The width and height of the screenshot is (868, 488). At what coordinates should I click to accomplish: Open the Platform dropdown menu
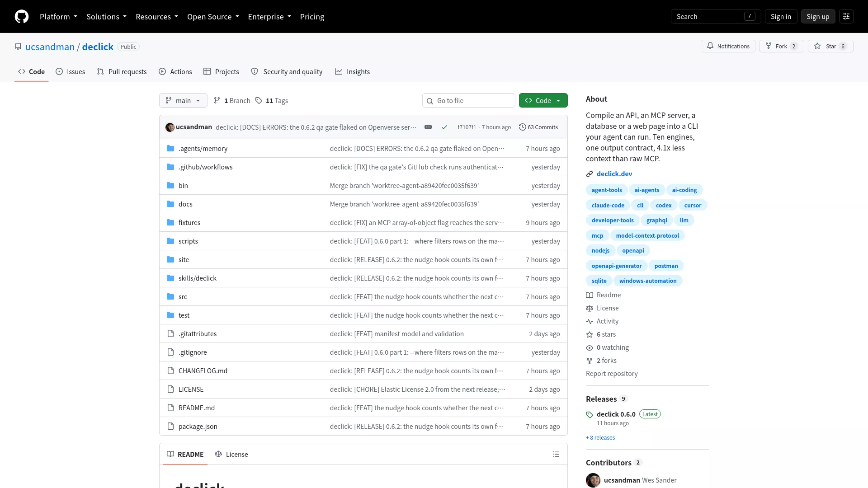pyautogui.click(x=58, y=17)
